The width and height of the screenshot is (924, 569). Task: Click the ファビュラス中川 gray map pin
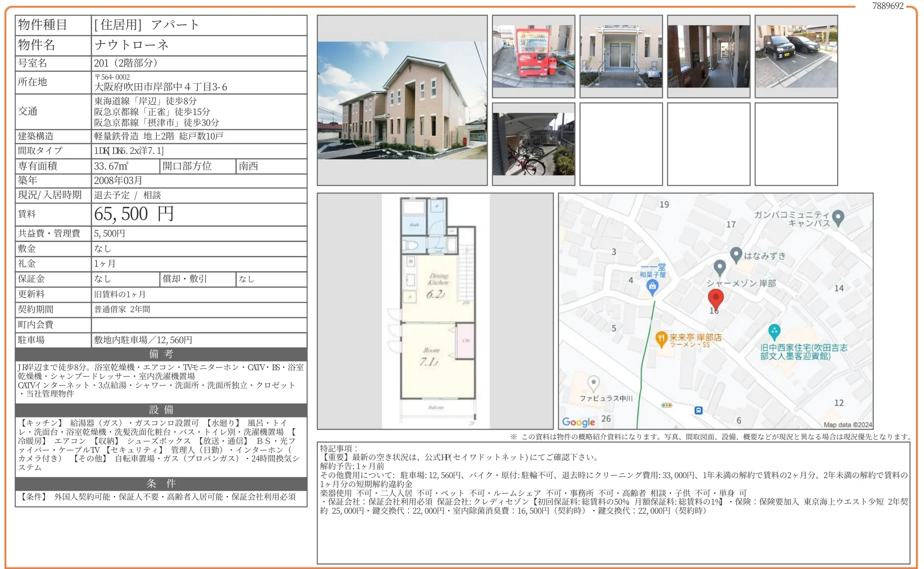[x=594, y=383]
